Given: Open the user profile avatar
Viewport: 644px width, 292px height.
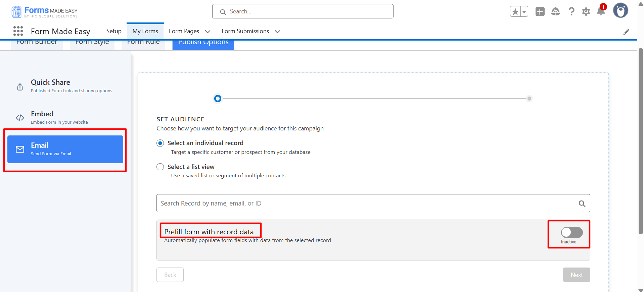Looking at the screenshot, I should tap(620, 11).
